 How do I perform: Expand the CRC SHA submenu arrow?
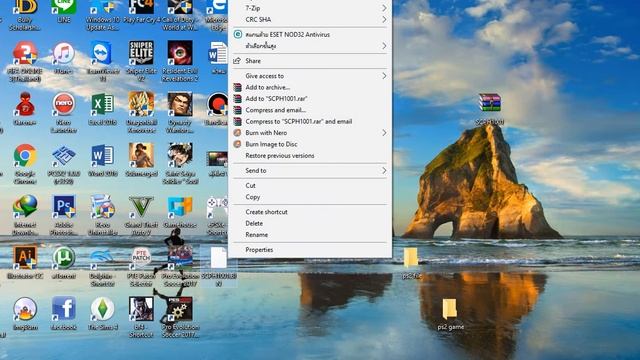384,20
